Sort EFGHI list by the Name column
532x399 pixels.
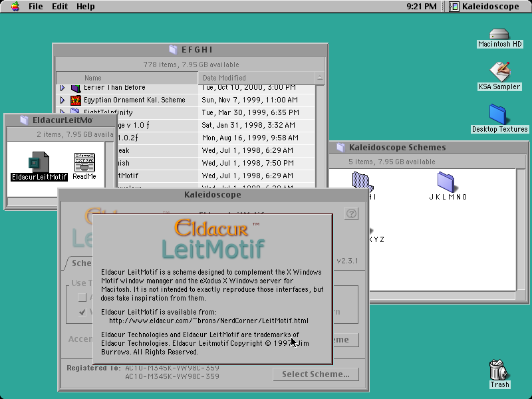(127, 78)
